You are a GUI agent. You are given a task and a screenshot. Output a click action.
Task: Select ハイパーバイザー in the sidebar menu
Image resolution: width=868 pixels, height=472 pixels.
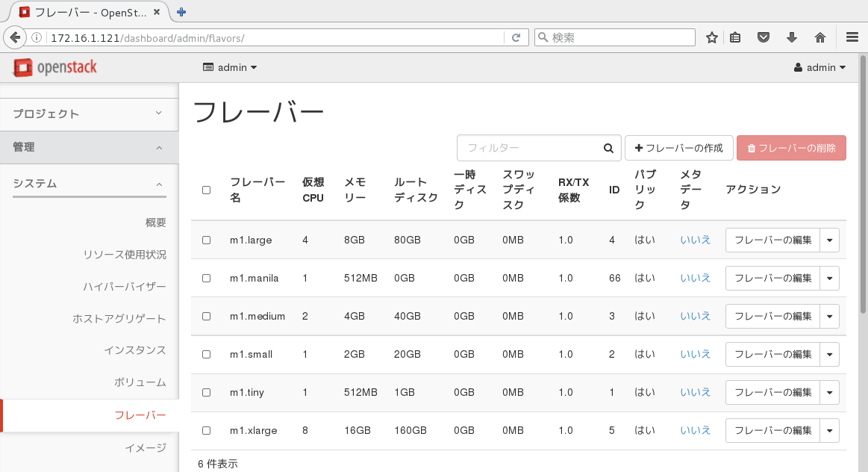[125, 287]
